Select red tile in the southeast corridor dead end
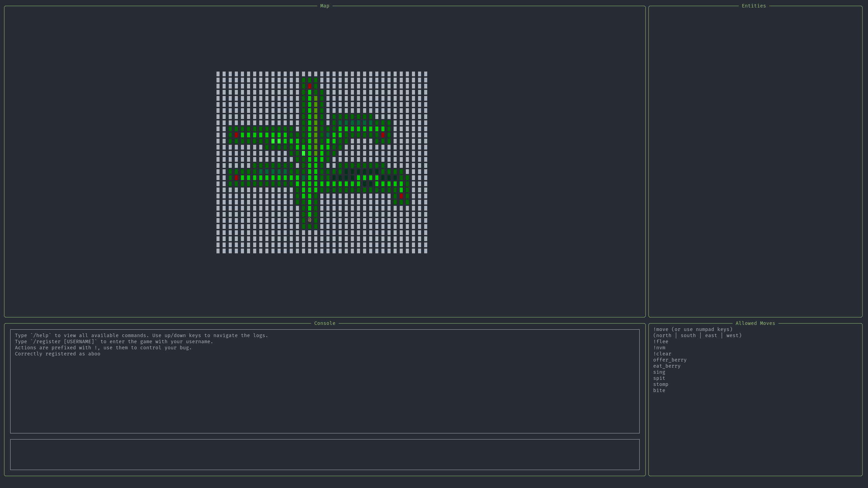The width and height of the screenshot is (868, 488). point(401,196)
